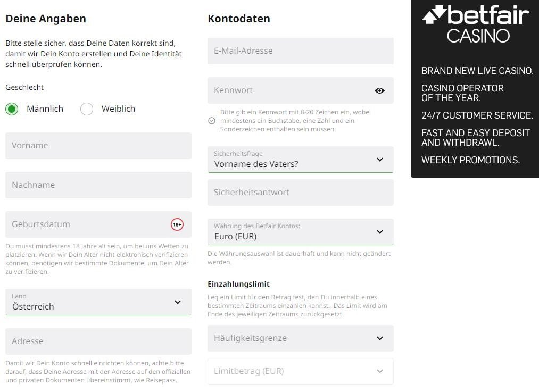Focus the Vorname input field
539x392 pixels.
98,146
